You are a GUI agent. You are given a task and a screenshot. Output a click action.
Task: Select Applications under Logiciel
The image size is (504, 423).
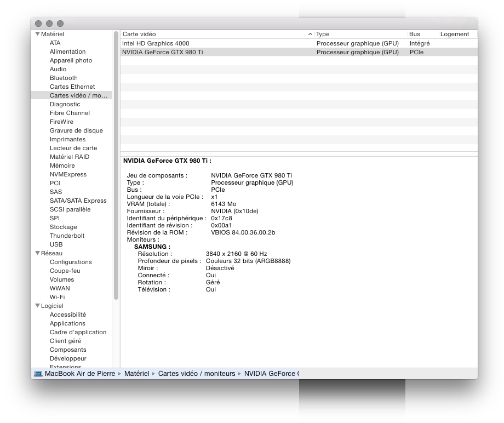click(67, 323)
